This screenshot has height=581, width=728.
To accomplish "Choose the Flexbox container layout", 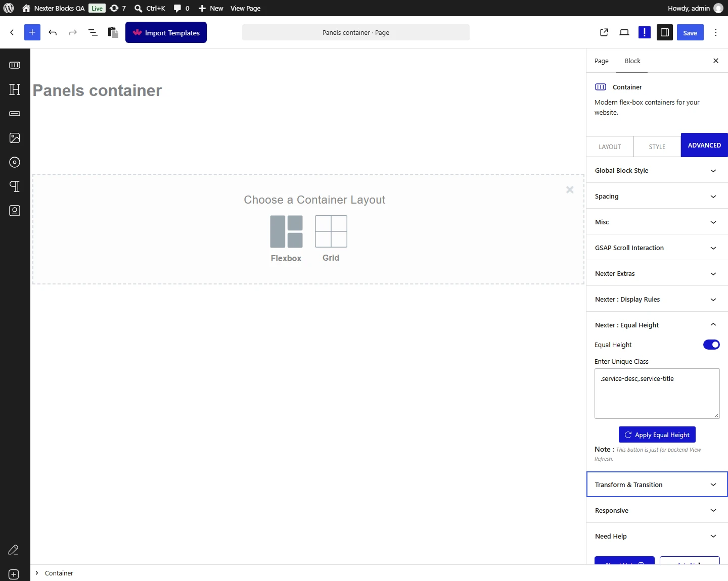I will pyautogui.click(x=286, y=239).
